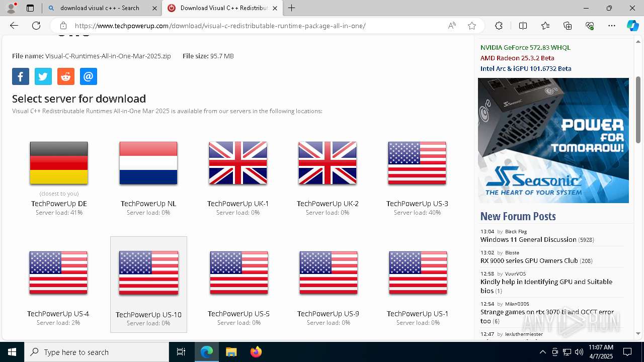Open the Extensions menu
Screen dimensions: 644x362
(499, 26)
